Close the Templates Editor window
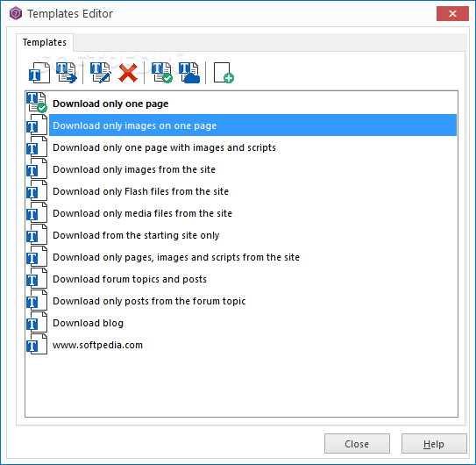Viewport: 476px width, 465px height. tap(452, 14)
